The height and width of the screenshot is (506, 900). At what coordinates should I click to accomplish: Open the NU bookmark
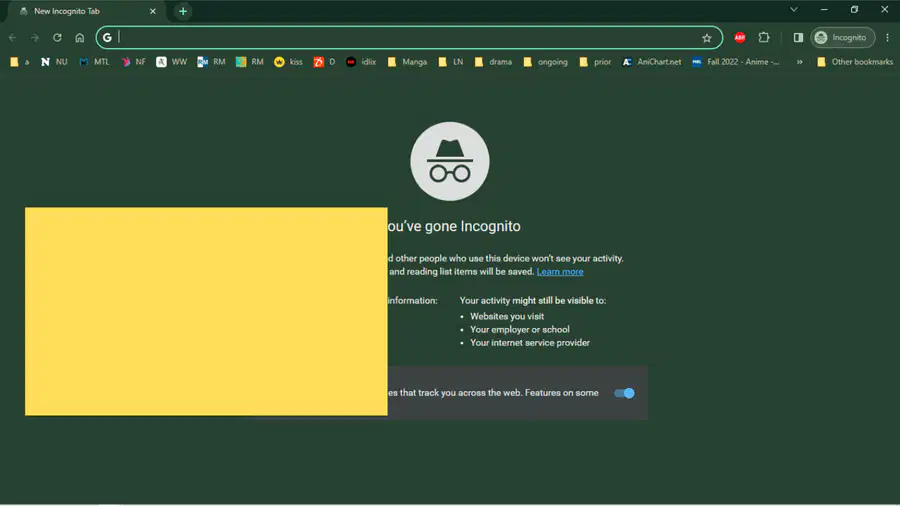(x=54, y=62)
